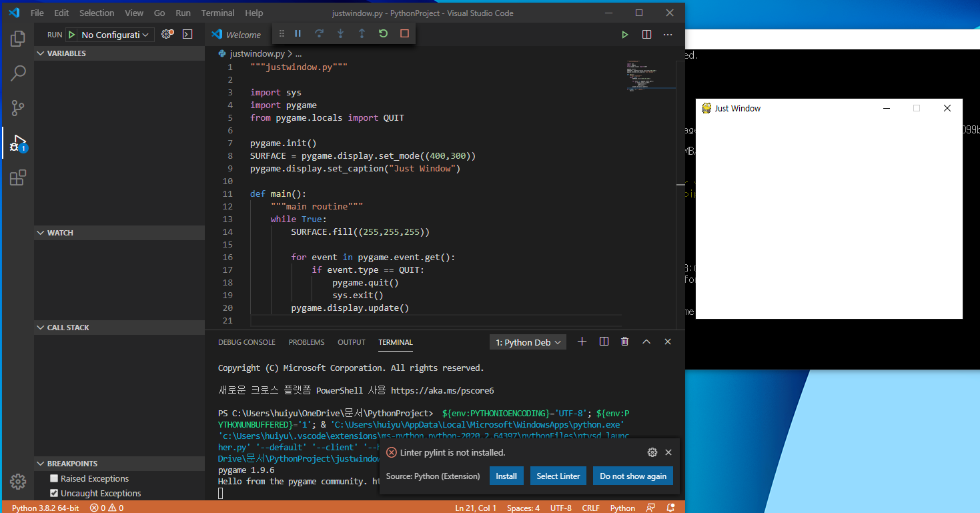Open the Terminal menu

point(218,13)
